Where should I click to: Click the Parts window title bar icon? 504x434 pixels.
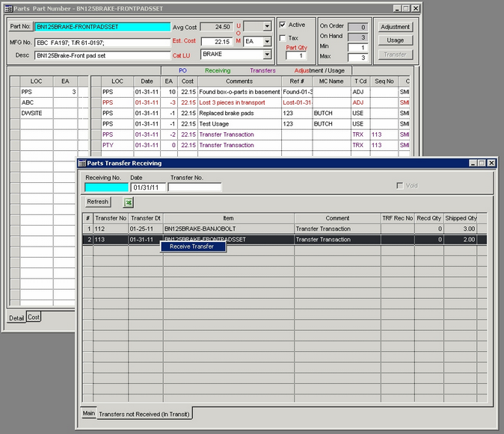(x=7, y=7)
